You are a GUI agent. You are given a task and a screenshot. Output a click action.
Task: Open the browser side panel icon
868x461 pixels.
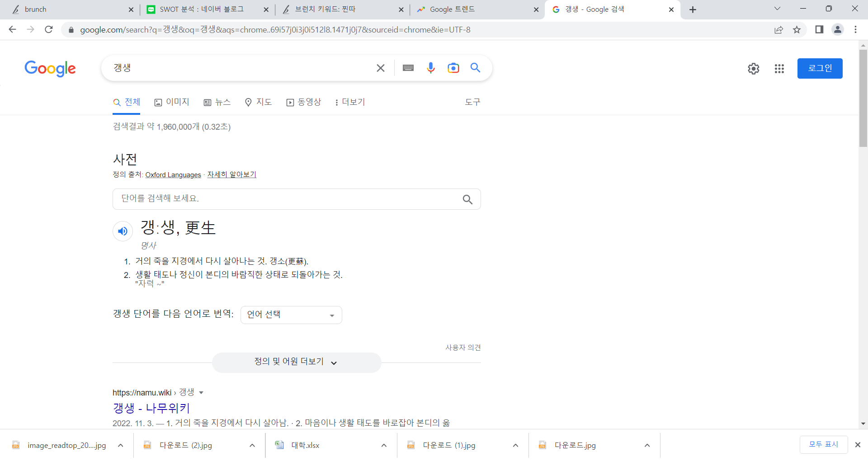point(819,29)
